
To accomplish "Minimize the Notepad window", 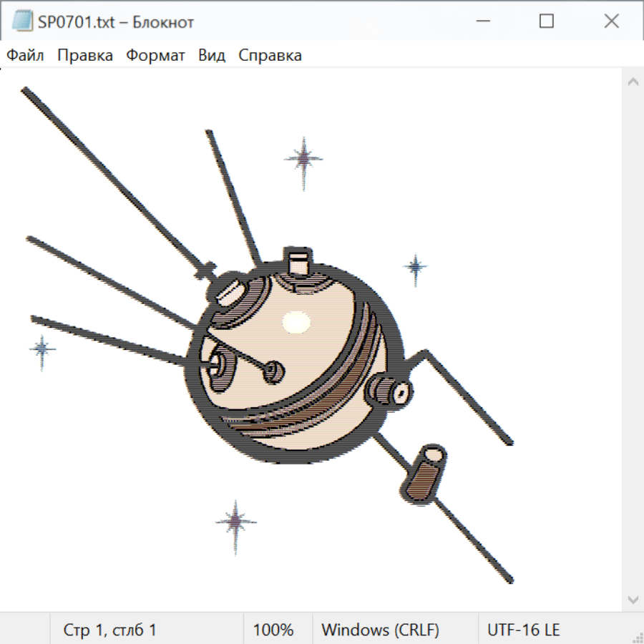I will pyautogui.click(x=482, y=21).
